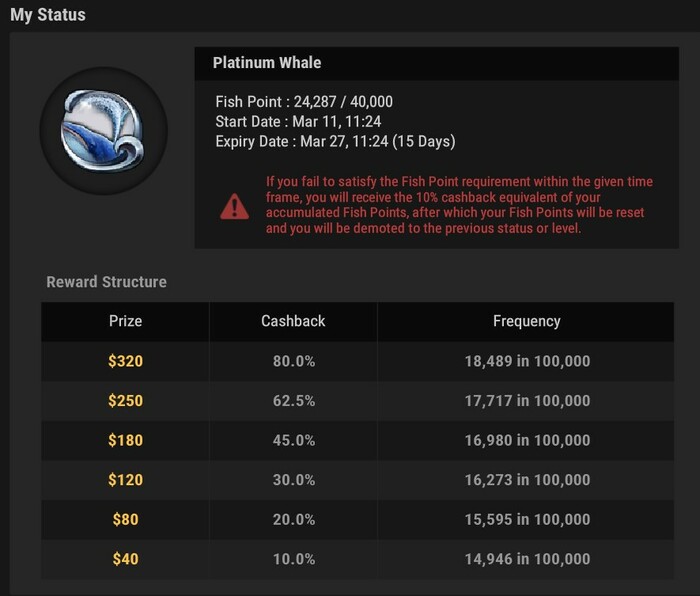Click the 17,717 in 100,000 frequency
Screen dimensions: 700x596
coord(527,401)
